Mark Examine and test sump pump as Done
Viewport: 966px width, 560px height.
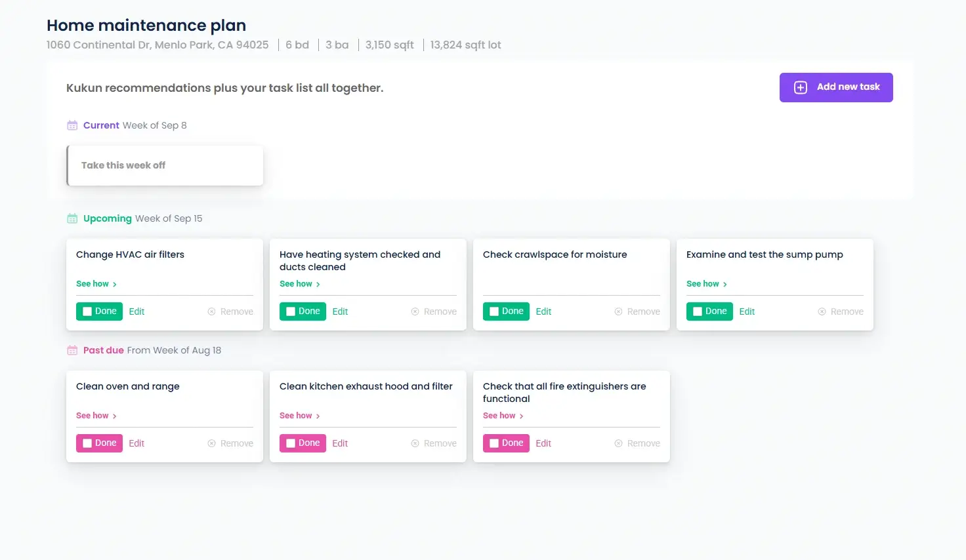698,311
